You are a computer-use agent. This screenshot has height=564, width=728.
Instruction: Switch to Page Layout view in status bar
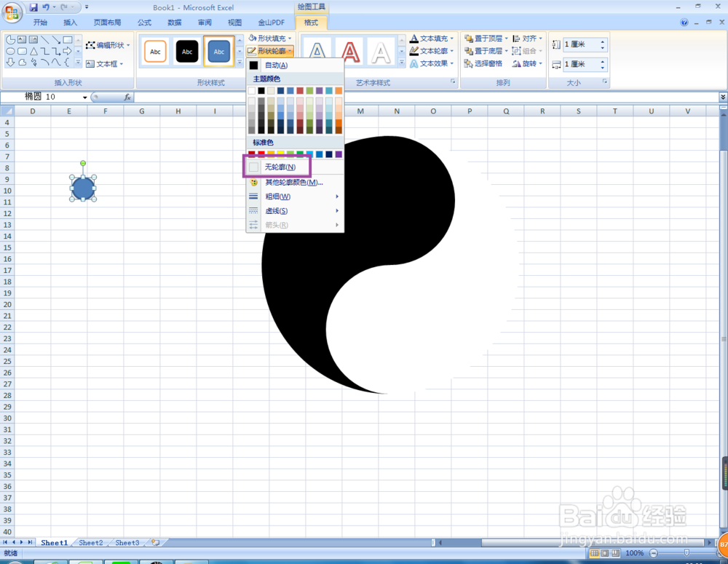point(605,553)
